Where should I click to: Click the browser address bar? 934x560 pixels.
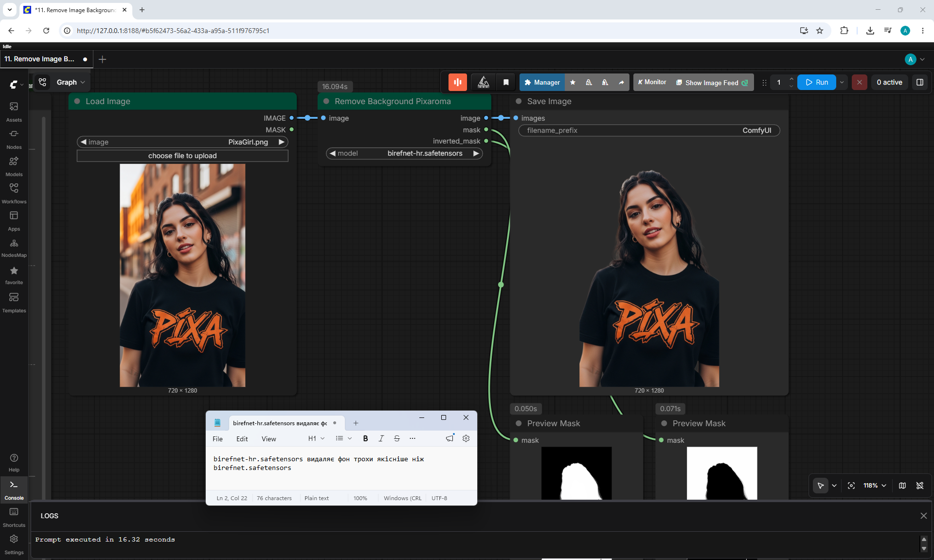(428, 31)
